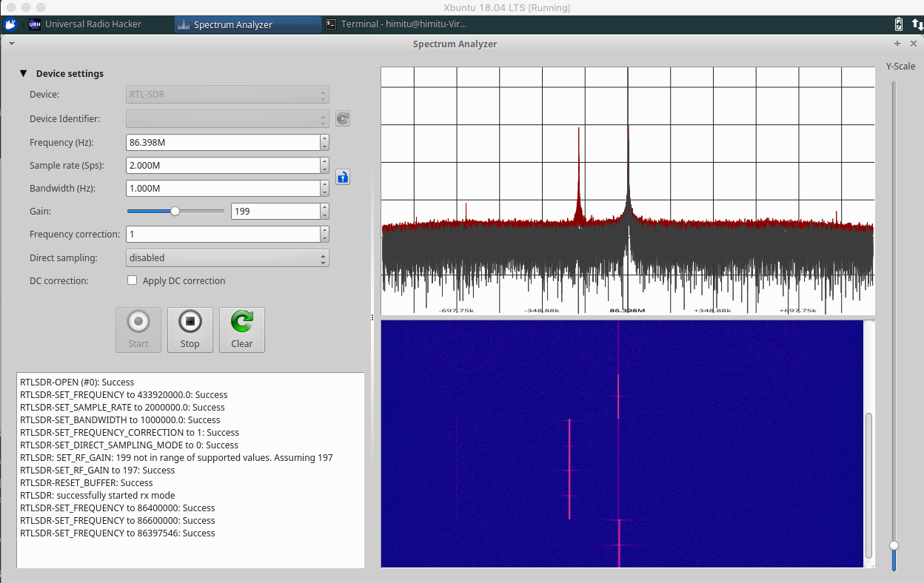Viewport: 924px width, 583px height.
Task: Maximize the Spectrum Analyzer window with plus
Action: click(x=897, y=44)
